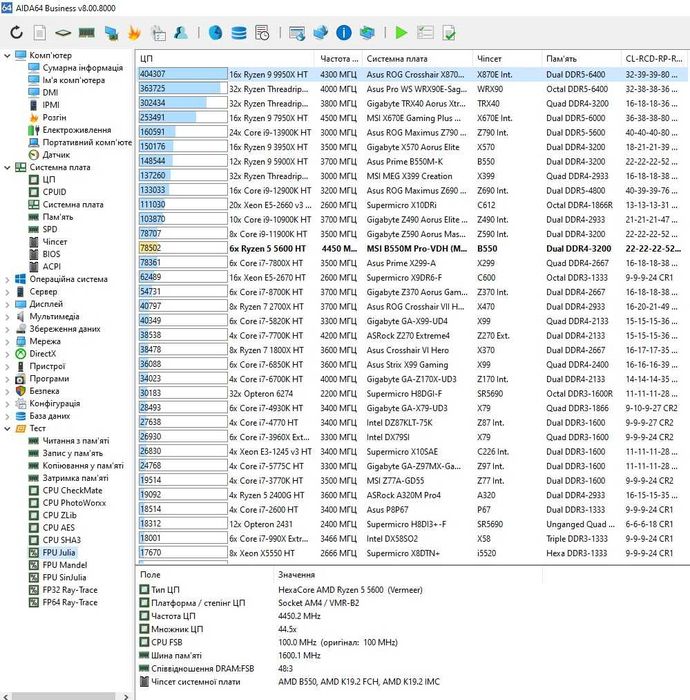Image resolution: width=690 pixels, height=700 pixels.
Task: Click the 363725 score result bar
Action: 183,89
